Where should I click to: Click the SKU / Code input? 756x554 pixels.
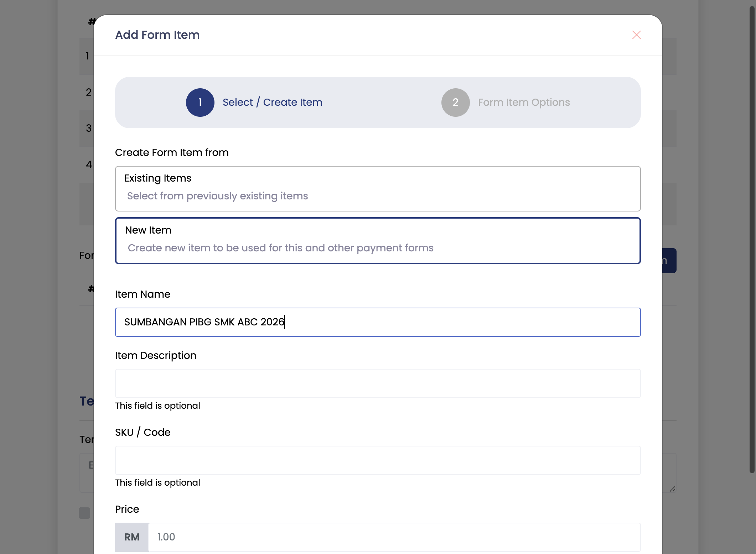(378, 460)
